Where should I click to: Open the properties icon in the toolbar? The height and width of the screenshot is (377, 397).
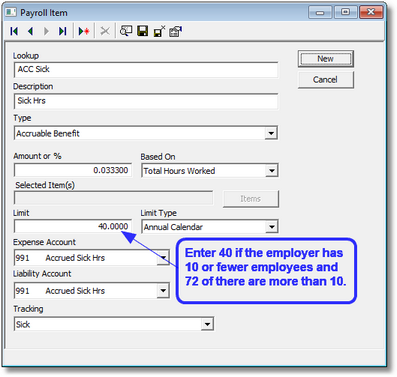point(175,31)
